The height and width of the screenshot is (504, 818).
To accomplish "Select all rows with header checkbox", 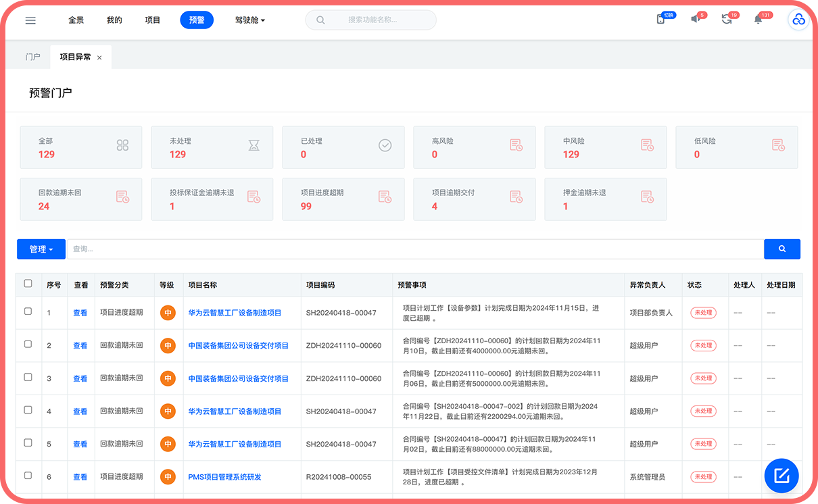I will click(28, 284).
